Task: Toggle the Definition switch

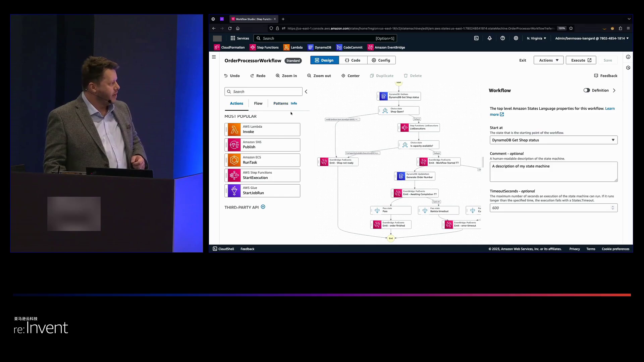Action: pos(586,90)
